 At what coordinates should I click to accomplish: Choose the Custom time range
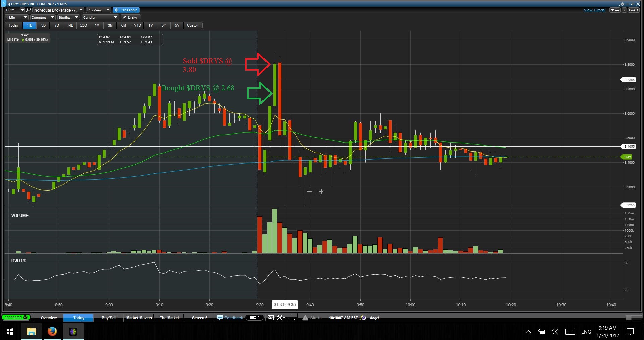tap(193, 25)
